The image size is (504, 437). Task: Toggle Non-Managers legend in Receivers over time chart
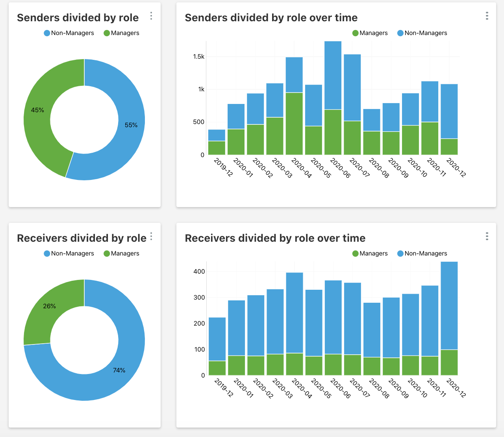[x=422, y=254]
